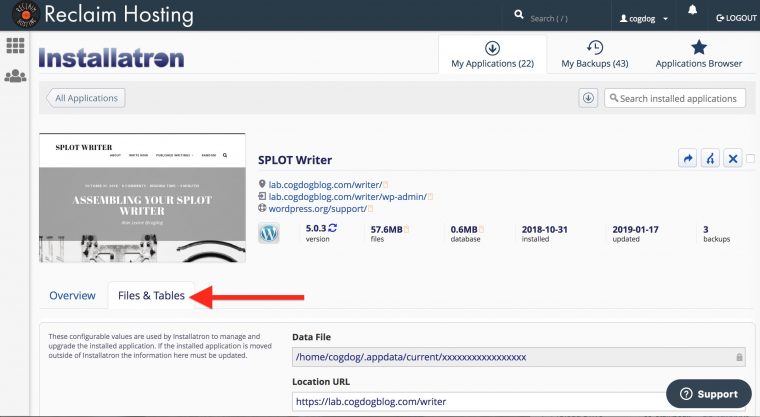This screenshot has height=417, width=760.
Task: Open My Applications (22) tab
Action: [x=492, y=54]
